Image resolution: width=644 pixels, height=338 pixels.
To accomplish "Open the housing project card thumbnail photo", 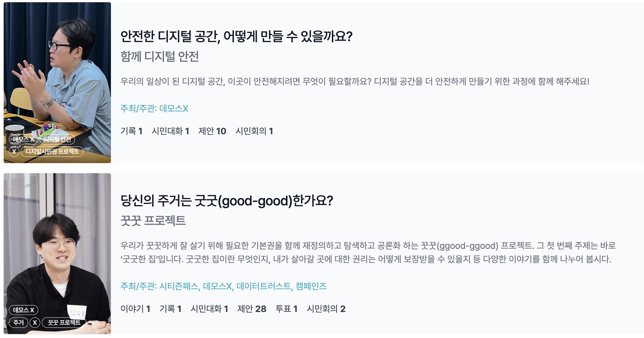I will pyautogui.click(x=57, y=253).
